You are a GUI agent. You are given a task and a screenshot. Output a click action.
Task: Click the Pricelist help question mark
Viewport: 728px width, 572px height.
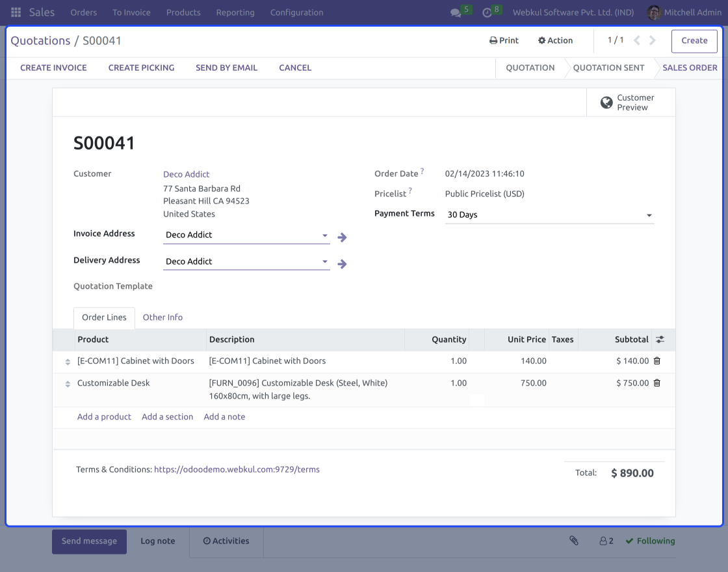coord(410,190)
